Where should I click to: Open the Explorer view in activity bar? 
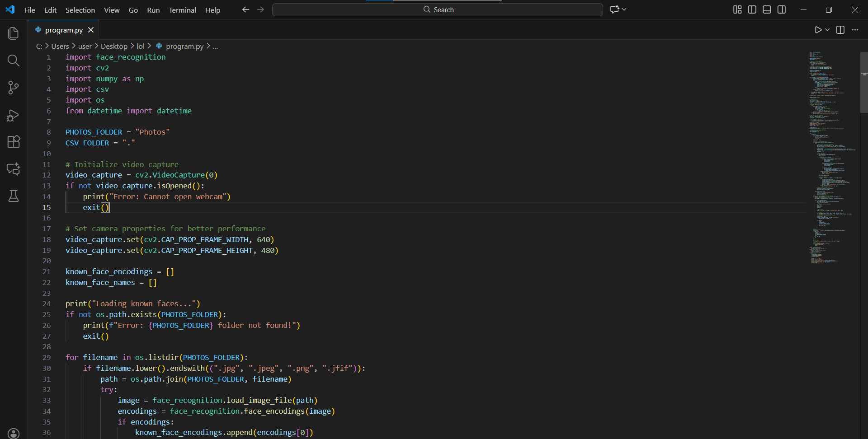14,33
